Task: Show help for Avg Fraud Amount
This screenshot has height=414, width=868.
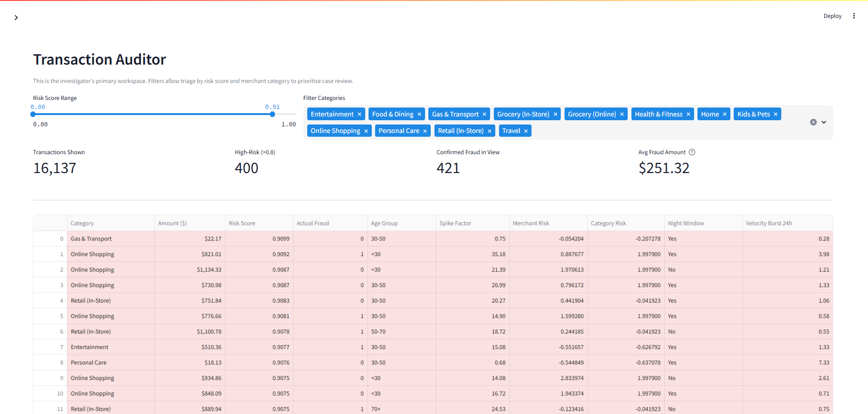Action: coord(692,152)
